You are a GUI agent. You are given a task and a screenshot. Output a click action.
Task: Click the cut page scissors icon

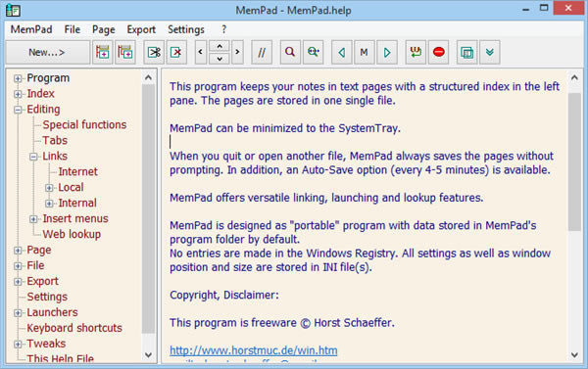click(154, 52)
